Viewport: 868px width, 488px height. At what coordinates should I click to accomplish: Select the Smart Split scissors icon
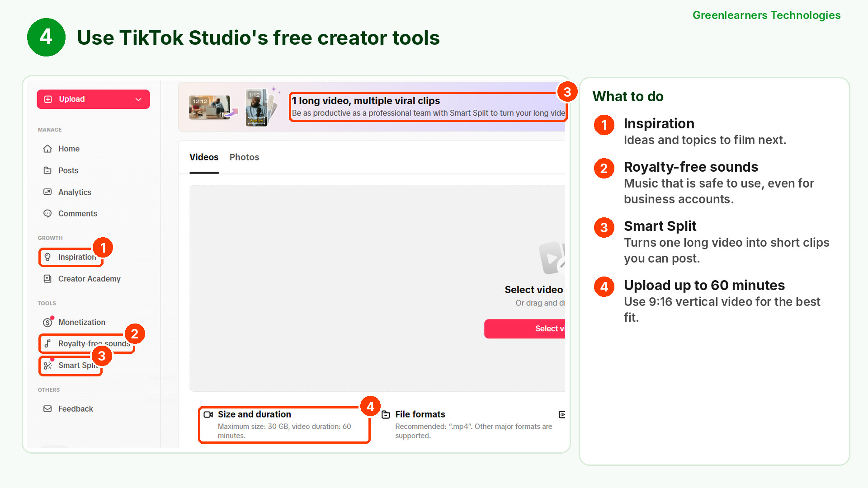coord(47,365)
